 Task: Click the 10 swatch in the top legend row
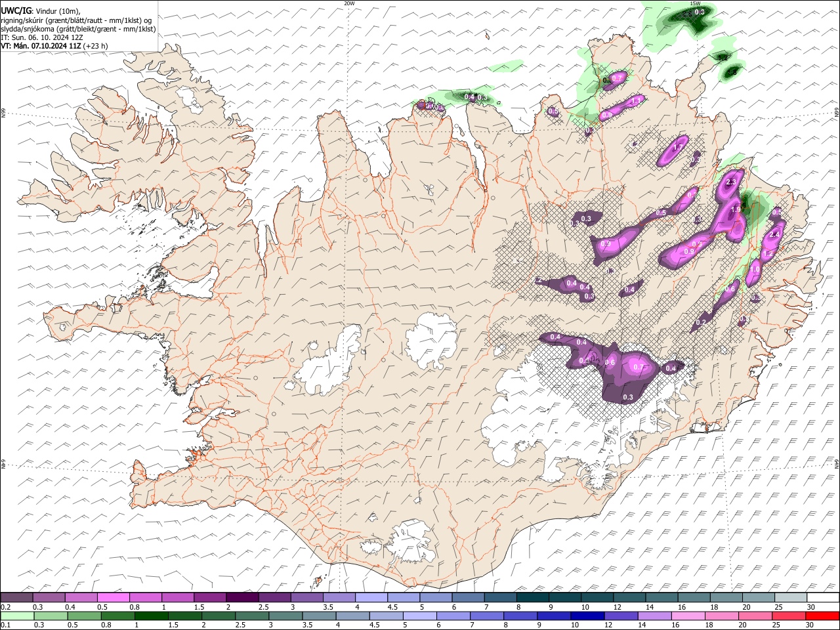coord(598,597)
